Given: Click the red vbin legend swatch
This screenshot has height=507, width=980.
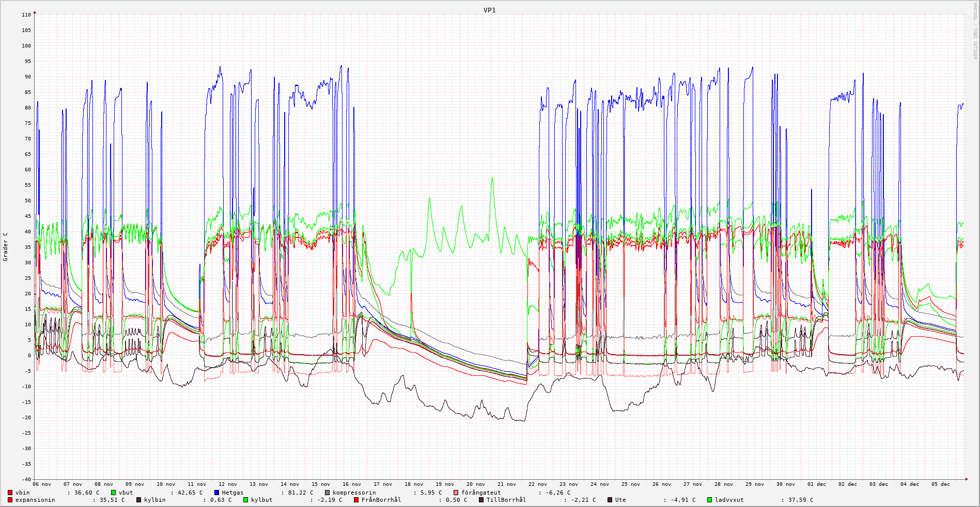Looking at the screenshot, I should 10,493.
